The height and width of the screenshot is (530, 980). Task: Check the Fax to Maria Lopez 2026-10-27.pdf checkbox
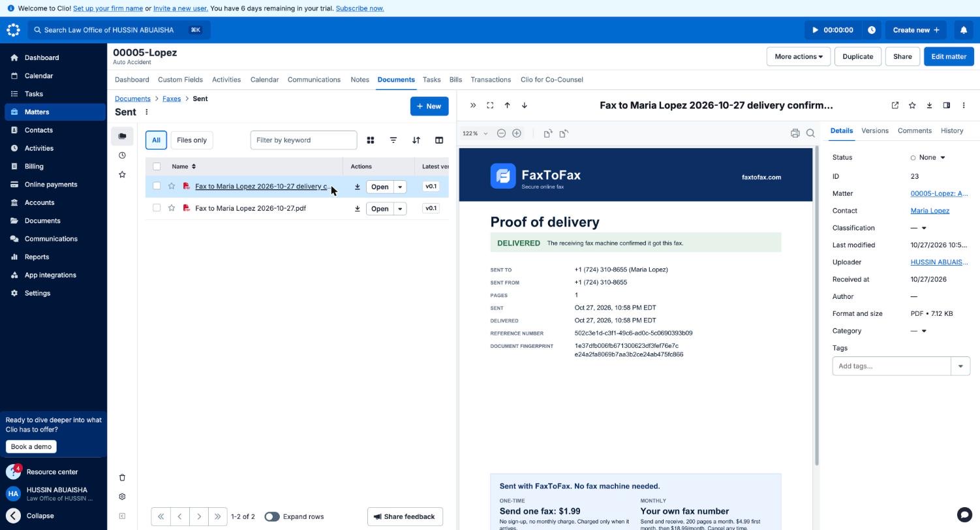(157, 208)
